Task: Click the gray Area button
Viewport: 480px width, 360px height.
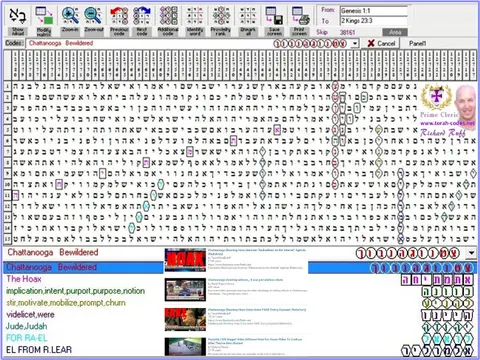Action: (x=395, y=32)
